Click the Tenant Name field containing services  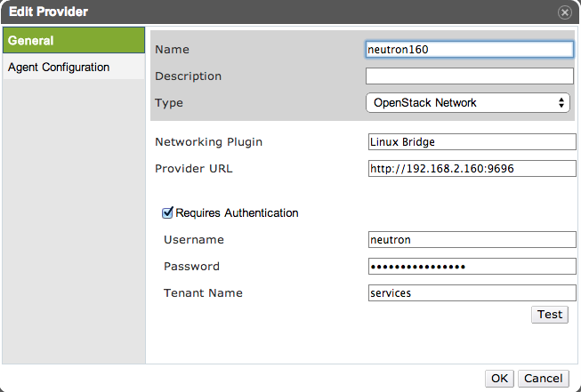tap(472, 292)
